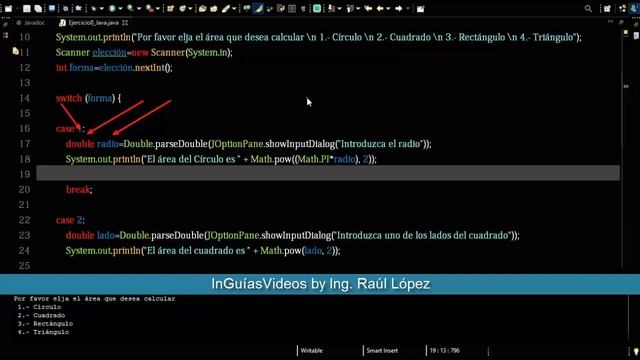640x360 pixels.
Task: Toggle Block Selection mode icon
Action: [x=292, y=8]
